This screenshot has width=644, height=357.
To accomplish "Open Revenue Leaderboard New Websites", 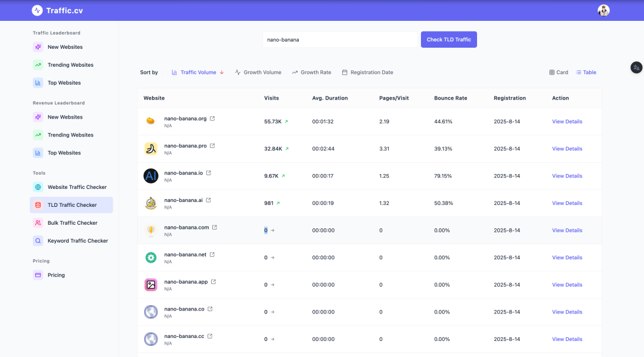I will (72, 117).
